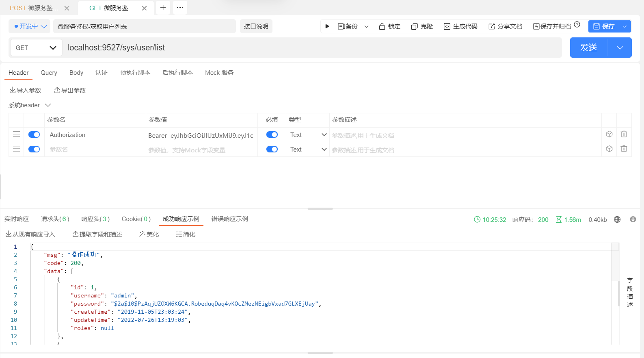The image size is (644, 358).
Task: Toggle the enable switch on empty header row
Action: 34,149
